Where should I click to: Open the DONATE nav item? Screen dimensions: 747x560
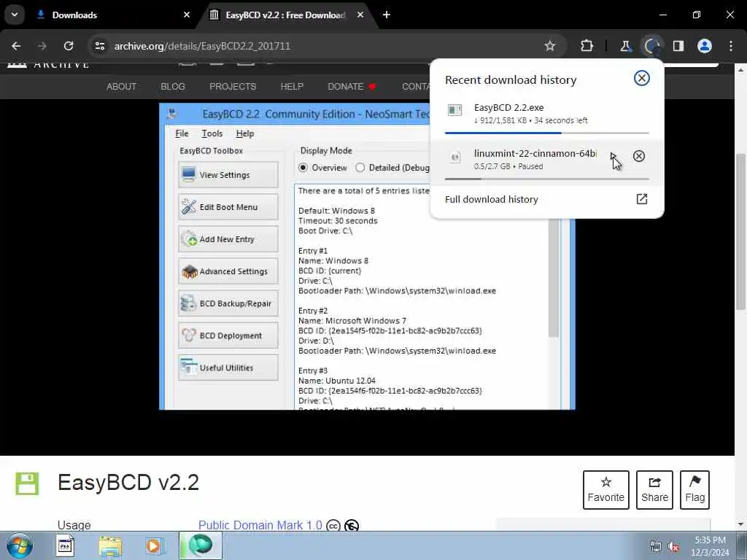[x=352, y=87]
